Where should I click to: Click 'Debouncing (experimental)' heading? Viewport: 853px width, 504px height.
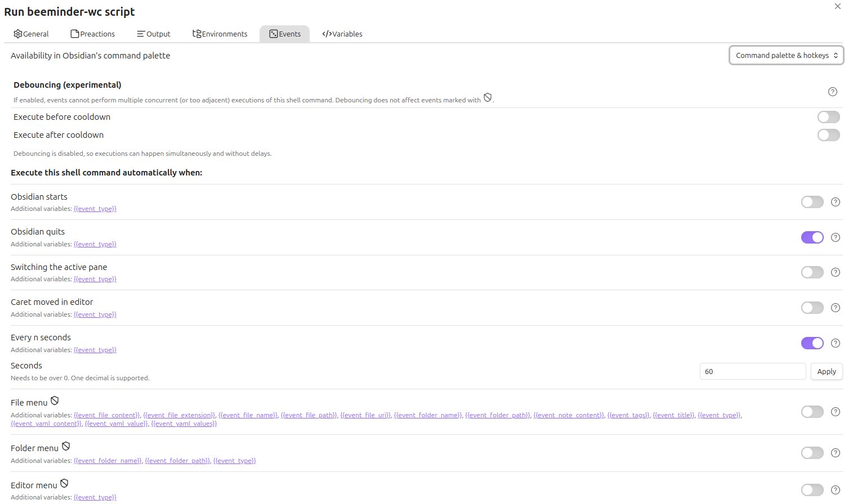(x=68, y=85)
